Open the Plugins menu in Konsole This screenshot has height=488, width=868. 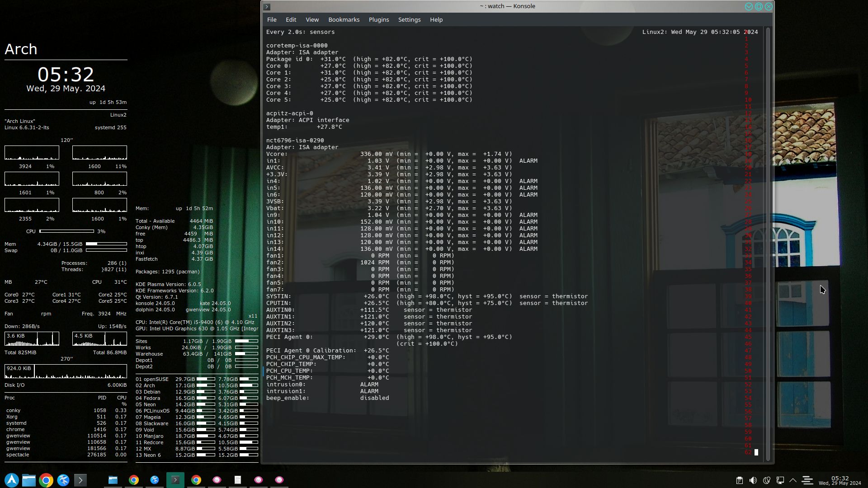pyautogui.click(x=378, y=19)
